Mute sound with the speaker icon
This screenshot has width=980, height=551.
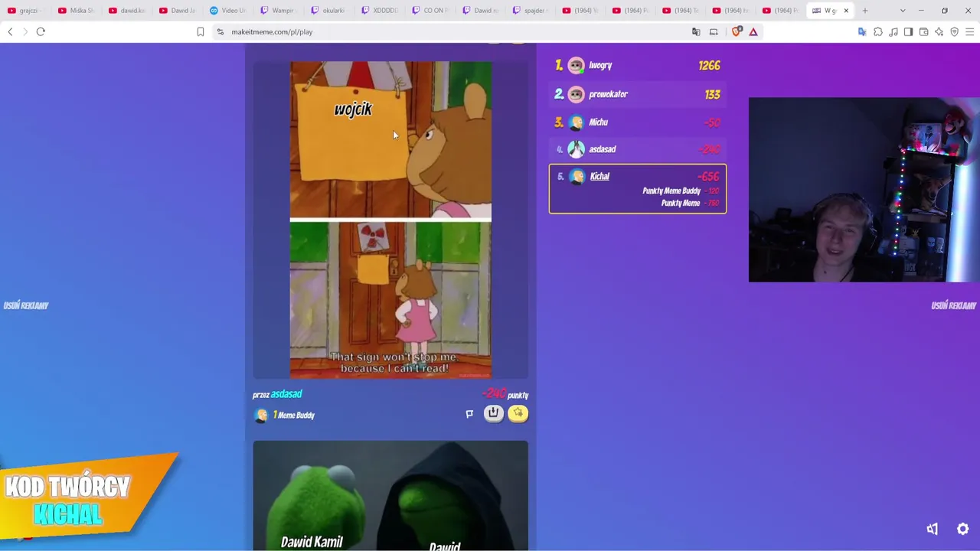[933, 529]
